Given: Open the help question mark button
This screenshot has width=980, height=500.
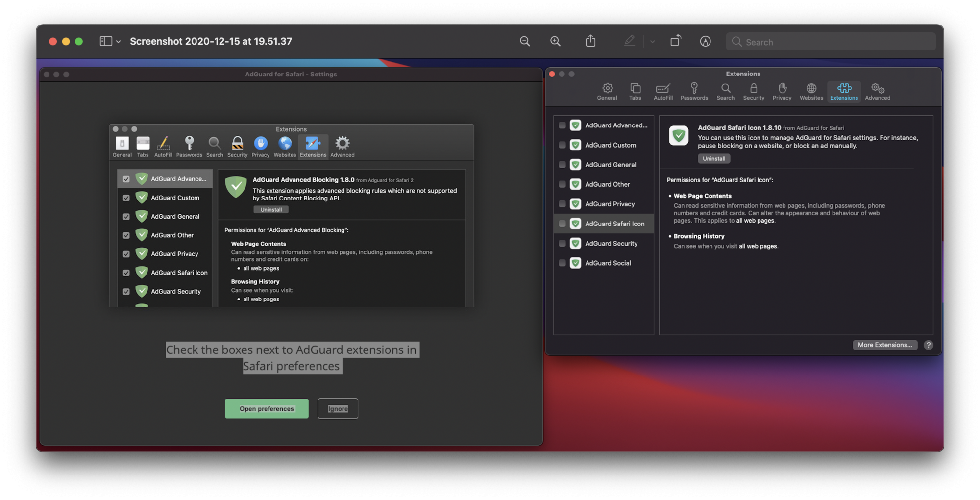Looking at the screenshot, I should pos(928,345).
